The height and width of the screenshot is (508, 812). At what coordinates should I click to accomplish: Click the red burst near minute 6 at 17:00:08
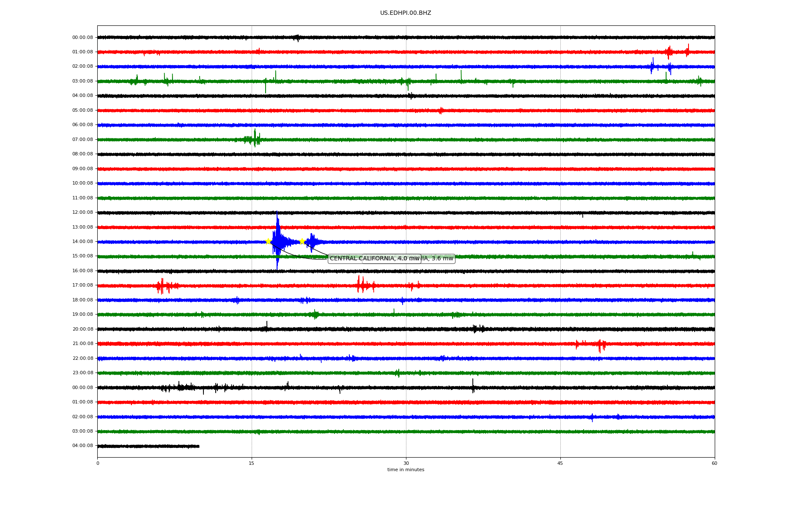[163, 286]
